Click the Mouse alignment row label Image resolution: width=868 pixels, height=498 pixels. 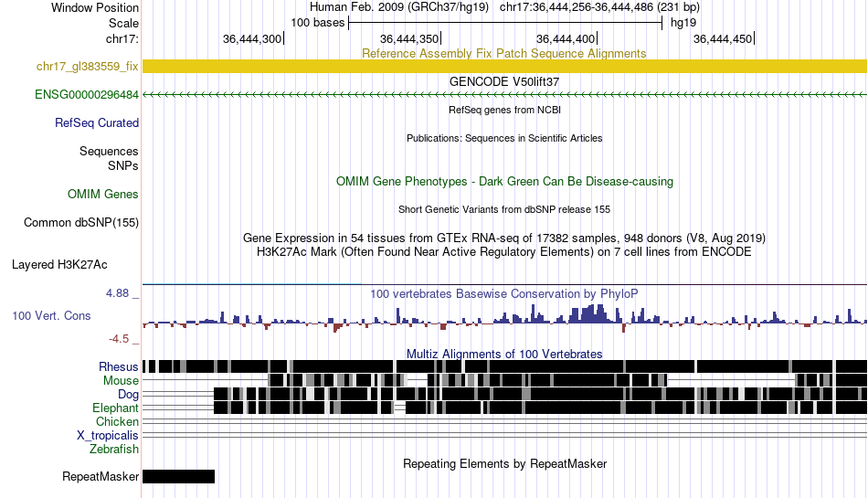tap(121, 381)
